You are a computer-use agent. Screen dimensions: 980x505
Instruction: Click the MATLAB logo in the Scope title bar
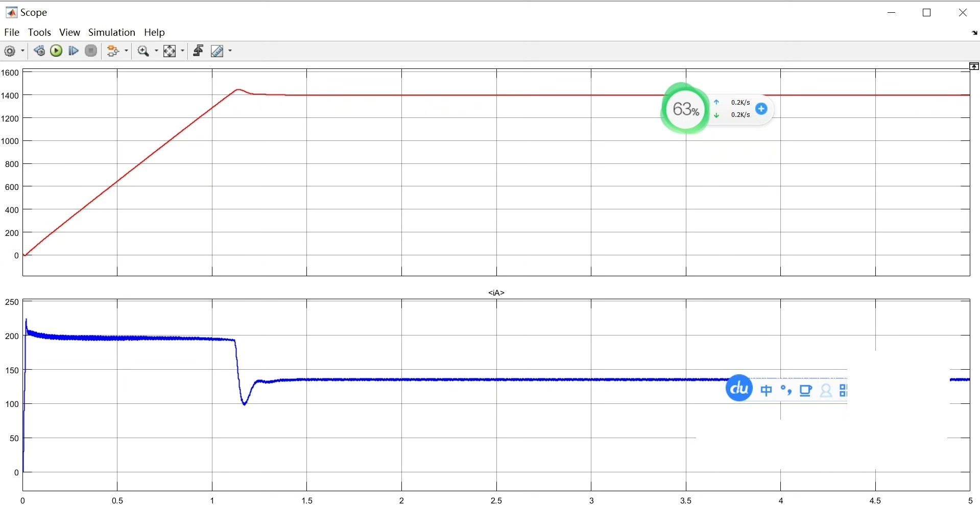11,12
